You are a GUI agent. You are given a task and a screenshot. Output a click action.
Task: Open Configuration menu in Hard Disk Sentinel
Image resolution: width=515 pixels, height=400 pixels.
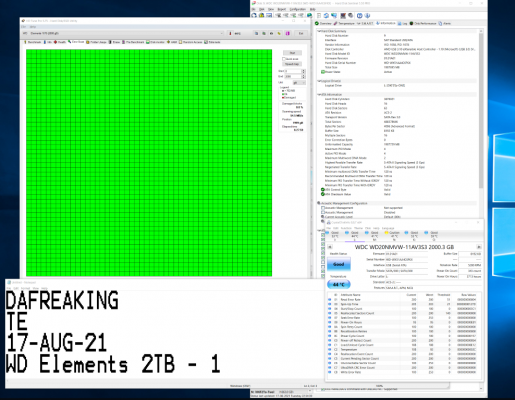[298, 9]
